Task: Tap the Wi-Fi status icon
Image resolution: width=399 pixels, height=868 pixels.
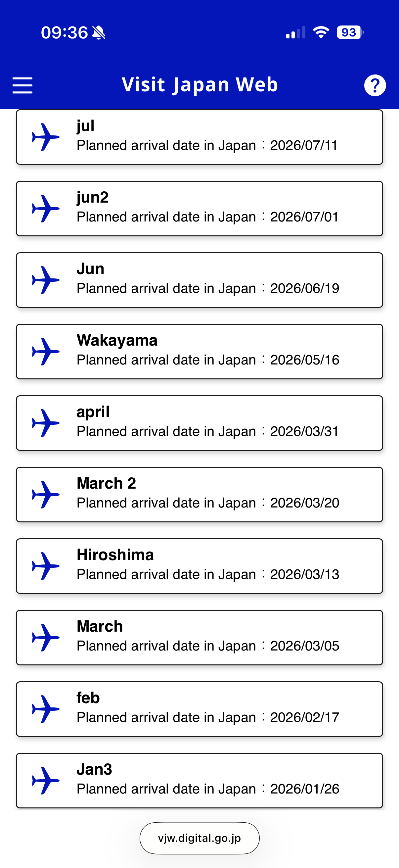Action: pyautogui.click(x=321, y=32)
